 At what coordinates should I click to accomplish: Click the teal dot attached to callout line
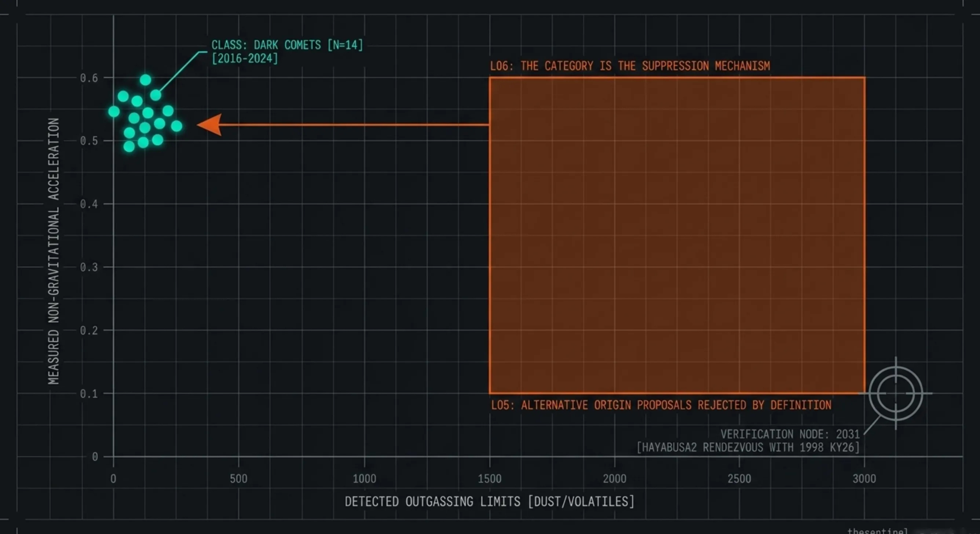156,95
